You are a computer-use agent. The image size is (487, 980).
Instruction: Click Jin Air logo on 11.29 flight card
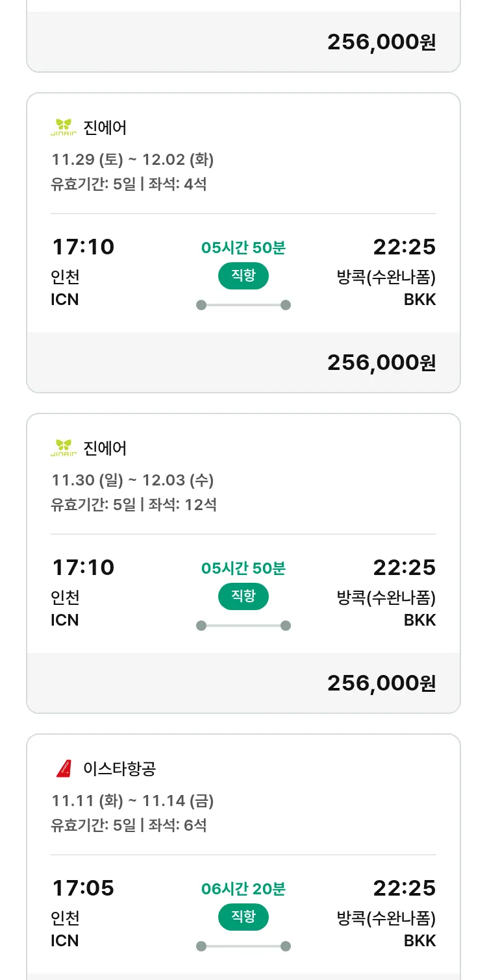[64, 127]
